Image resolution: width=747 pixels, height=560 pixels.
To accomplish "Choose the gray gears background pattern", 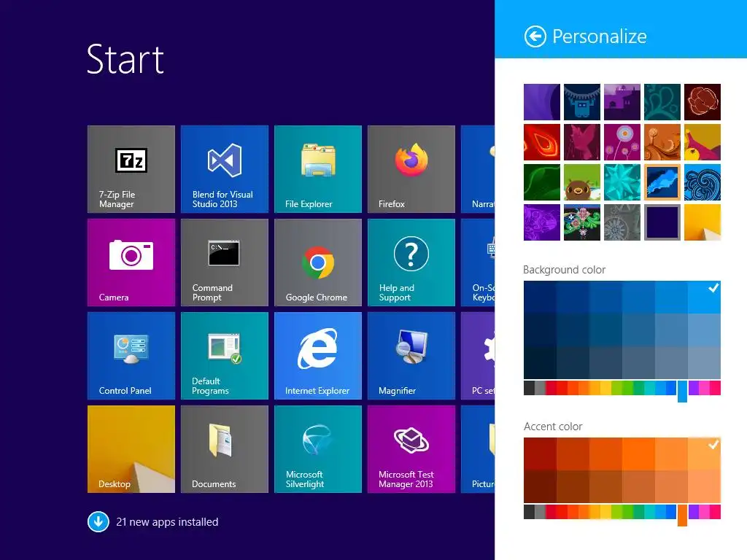I will pos(622,222).
